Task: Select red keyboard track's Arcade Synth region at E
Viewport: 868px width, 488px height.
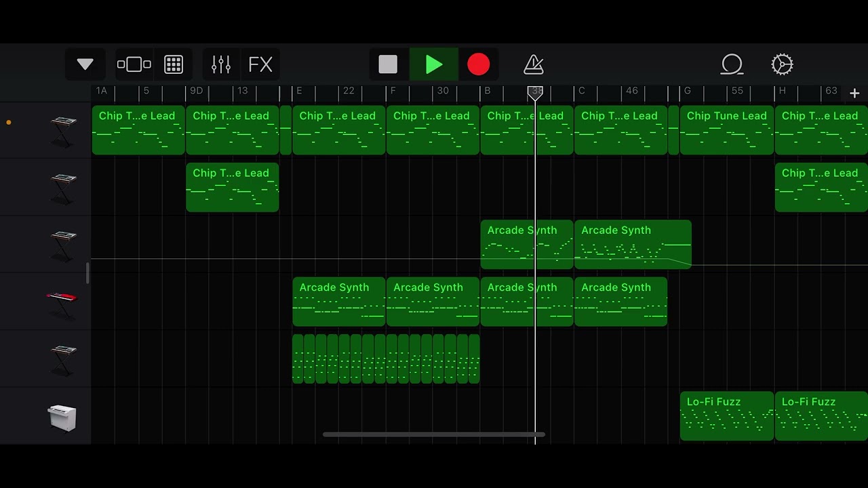Action: point(339,302)
